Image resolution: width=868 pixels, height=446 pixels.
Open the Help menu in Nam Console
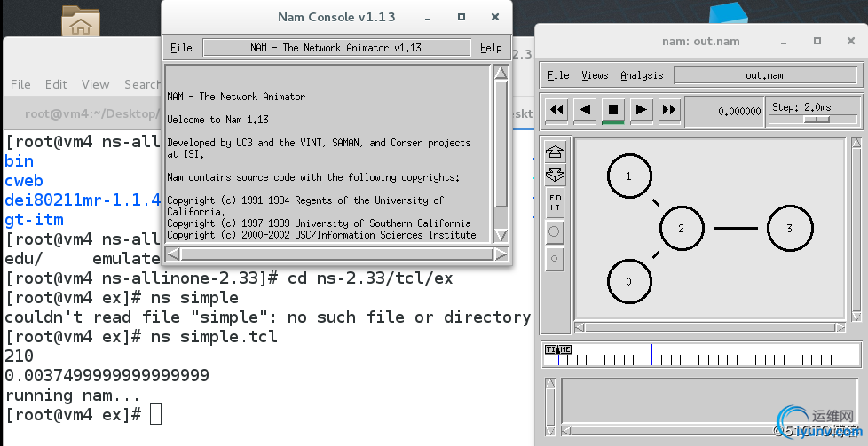click(x=491, y=48)
